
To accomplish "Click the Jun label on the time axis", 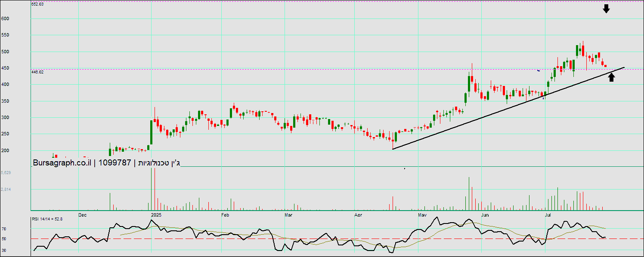I will [485, 214].
